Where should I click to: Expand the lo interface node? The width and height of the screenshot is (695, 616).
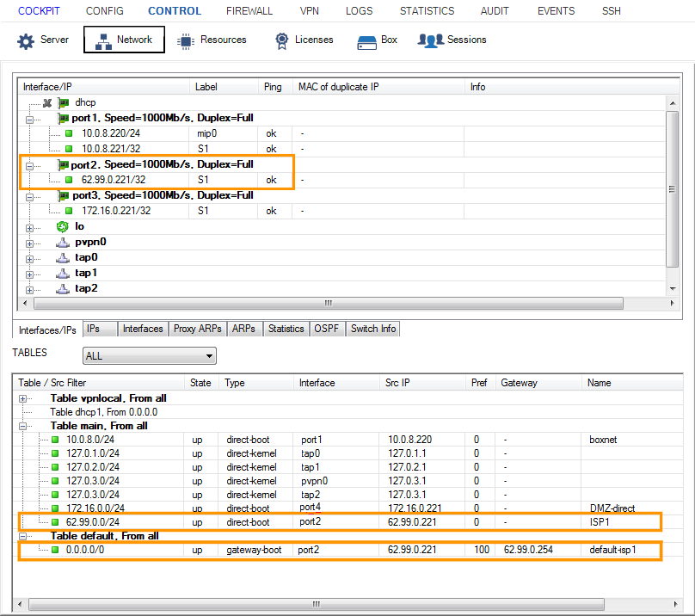click(x=29, y=228)
